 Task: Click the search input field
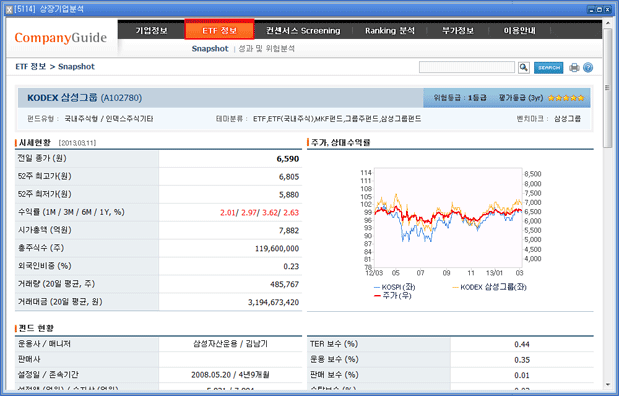click(x=467, y=67)
